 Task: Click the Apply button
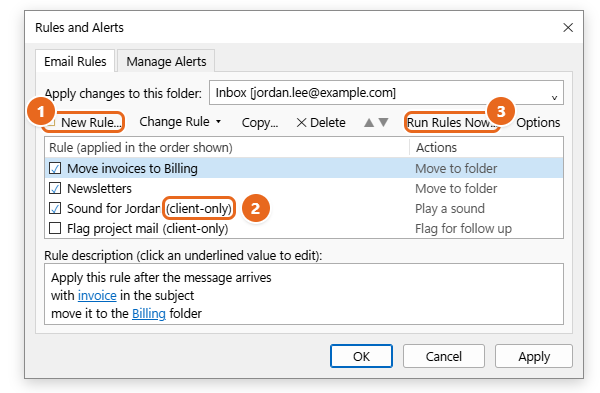(x=534, y=356)
